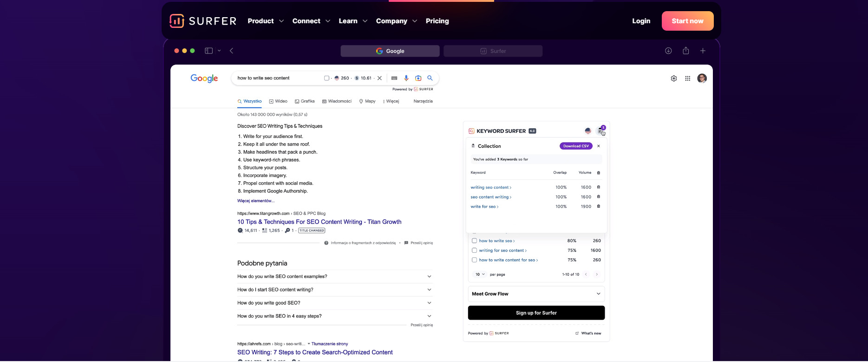Search by image with the camera icon

418,78
